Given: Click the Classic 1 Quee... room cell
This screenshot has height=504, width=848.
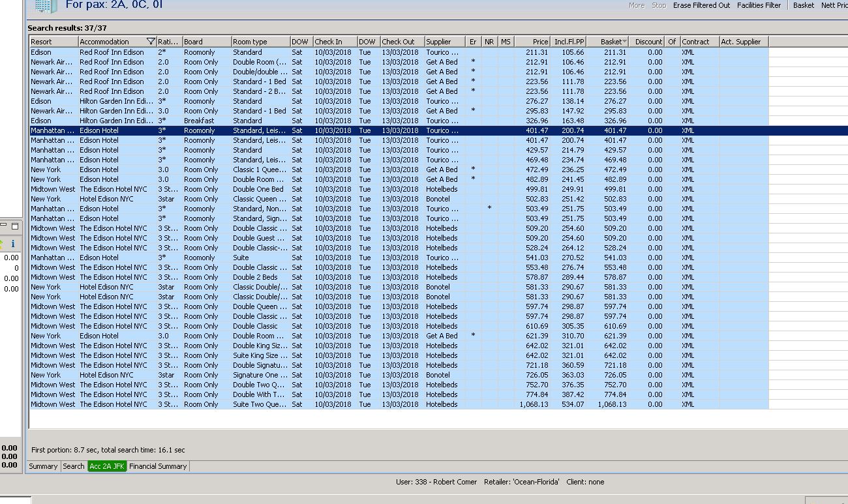Looking at the screenshot, I should pos(261,170).
